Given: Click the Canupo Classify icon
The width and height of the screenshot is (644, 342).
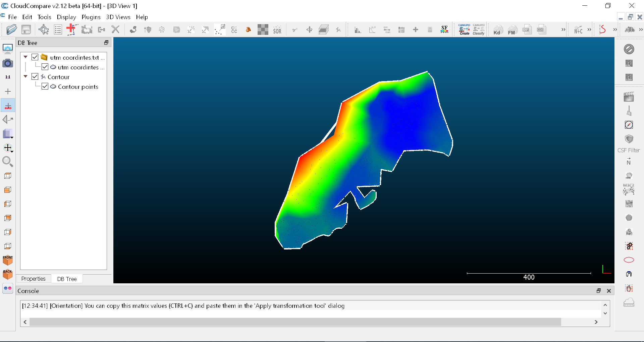Looking at the screenshot, I should pyautogui.click(x=479, y=30).
